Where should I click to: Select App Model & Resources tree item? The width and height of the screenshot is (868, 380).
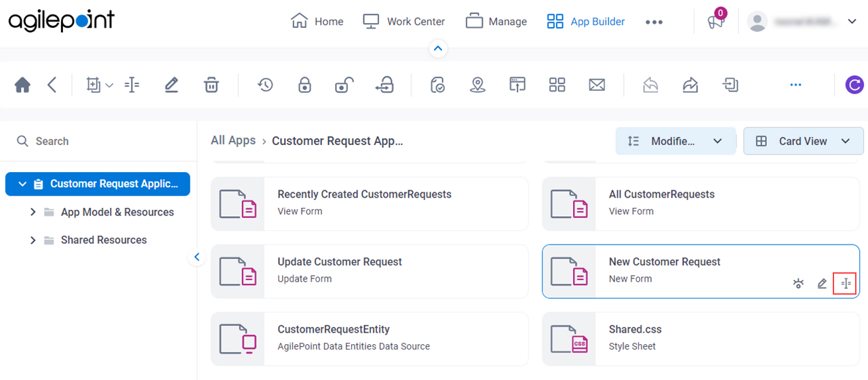pos(117,212)
